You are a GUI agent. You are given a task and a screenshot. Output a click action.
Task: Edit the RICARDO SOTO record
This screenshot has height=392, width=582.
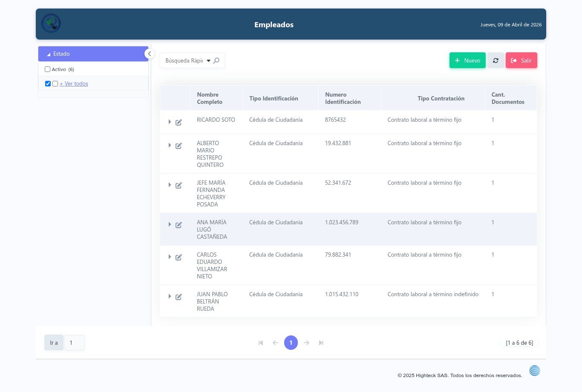point(179,123)
